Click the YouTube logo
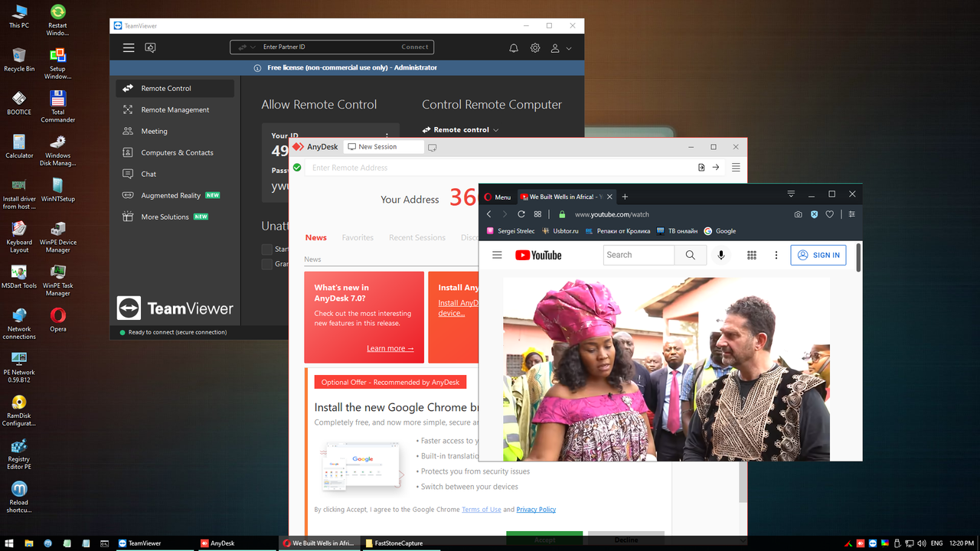The height and width of the screenshot is (551, 980). pyautogui.click(x=538, y=255)
